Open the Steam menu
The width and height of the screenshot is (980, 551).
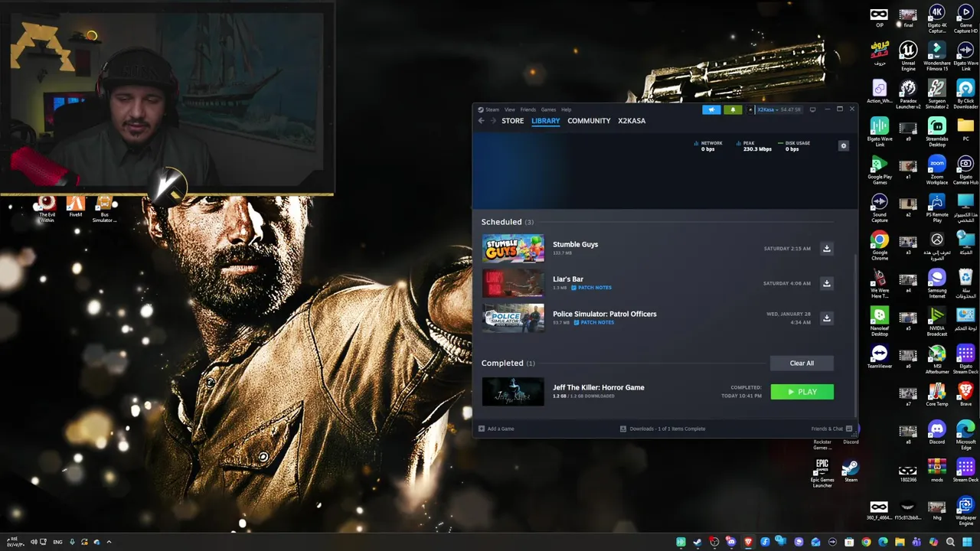(492, 109)
